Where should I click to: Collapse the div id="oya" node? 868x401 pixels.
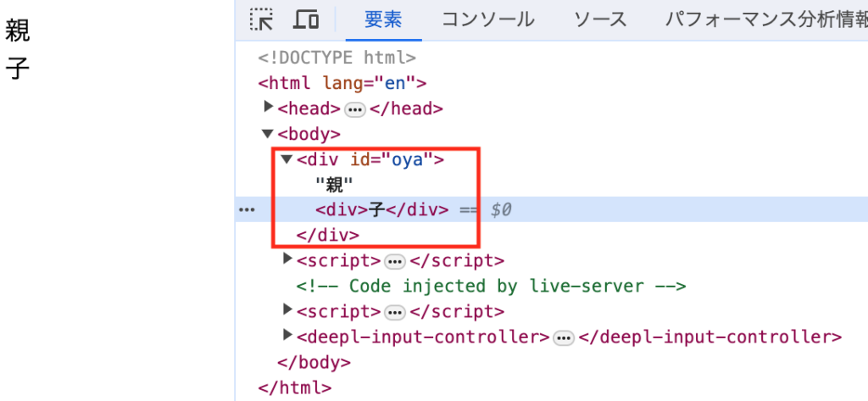pyautogui.click(x=287, y=159)
